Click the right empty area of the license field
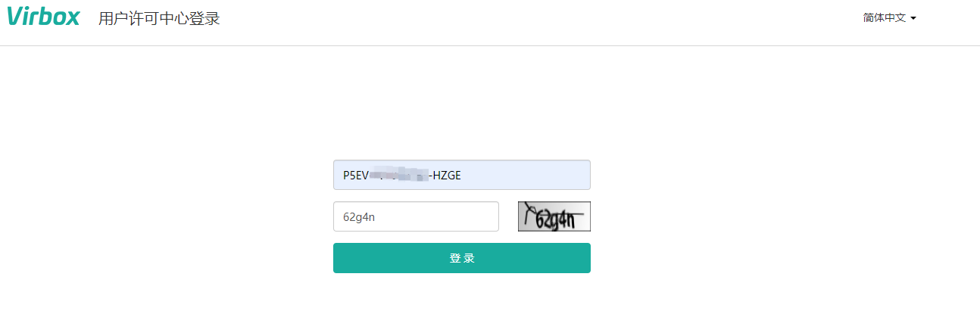 pos(530,175)
